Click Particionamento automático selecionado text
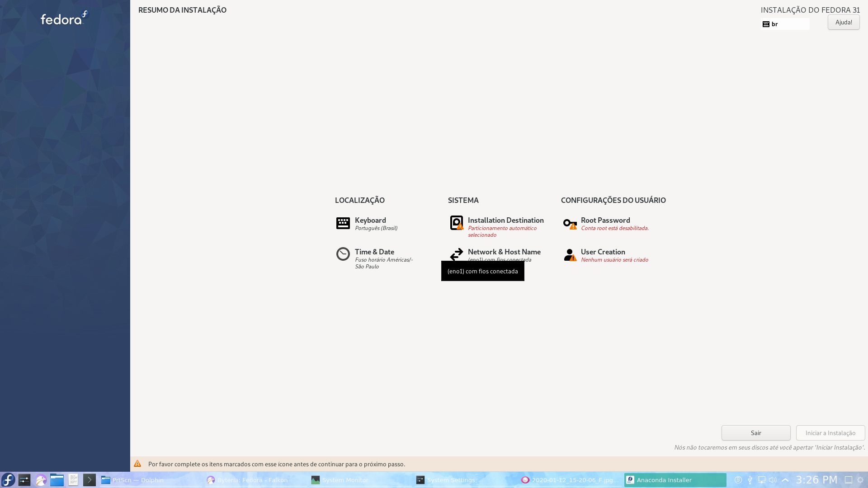868x488 pixels. click(x=502, y=231)
